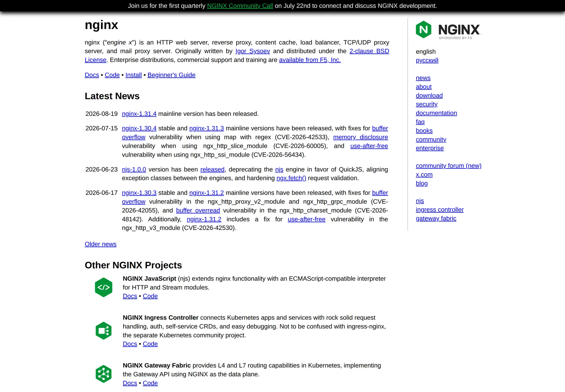
Task: Open the security sidebar link
Action: [427, 104]
